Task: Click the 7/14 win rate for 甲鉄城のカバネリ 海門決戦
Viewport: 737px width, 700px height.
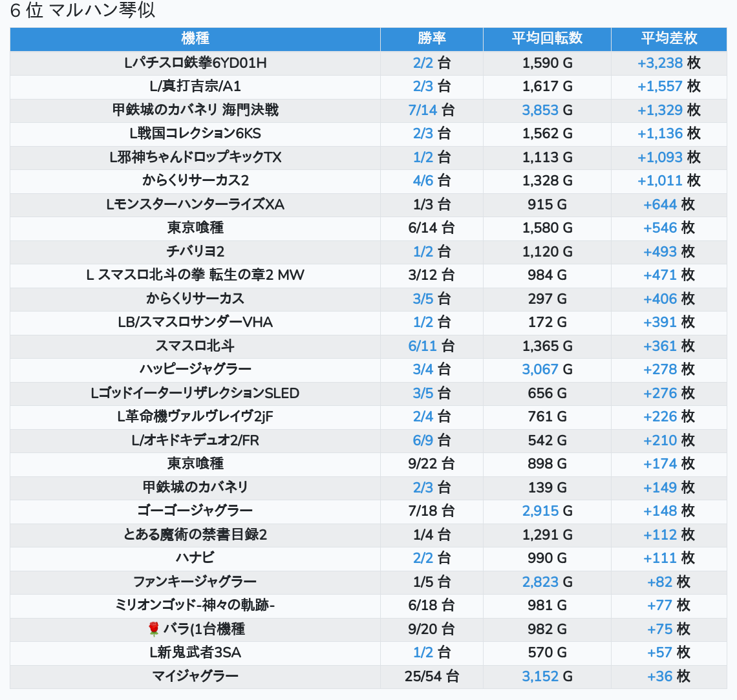Action: click(x=423, y=110)
